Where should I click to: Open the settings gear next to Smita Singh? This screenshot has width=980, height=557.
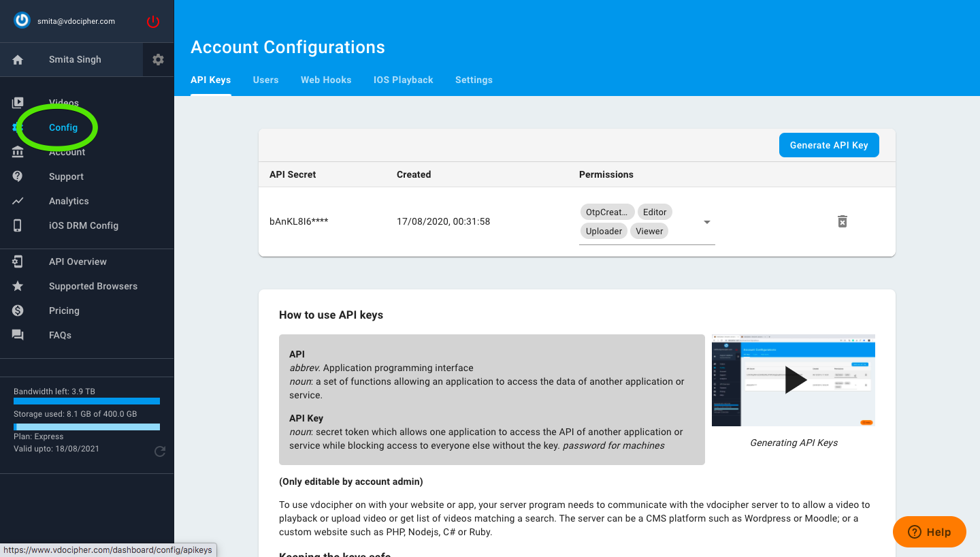(x=159, y=59)
